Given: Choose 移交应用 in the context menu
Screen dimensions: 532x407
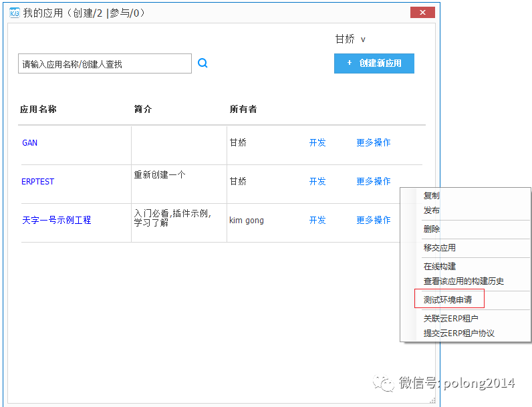Looking at the screenshot, I should pyautogui.click(x=440, y=247).
